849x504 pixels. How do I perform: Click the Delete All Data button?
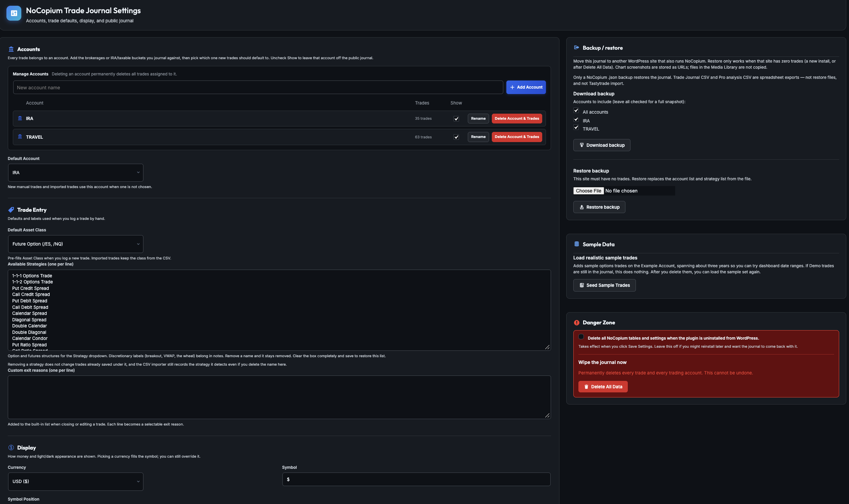(x=603, y=387)
